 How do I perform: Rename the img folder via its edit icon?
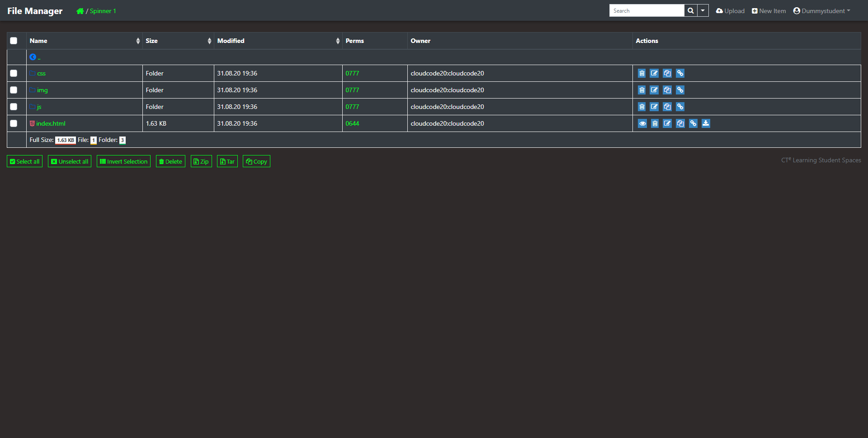point(654,90)
